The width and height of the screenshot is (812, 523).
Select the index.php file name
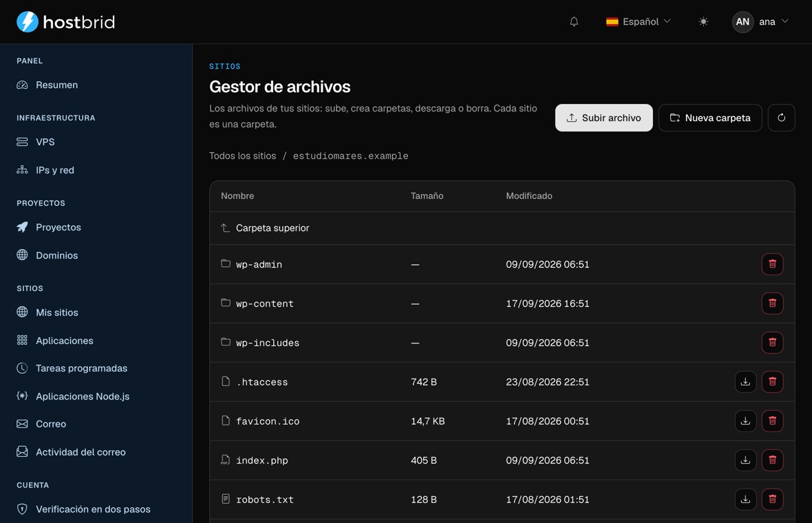click(262, 461)
